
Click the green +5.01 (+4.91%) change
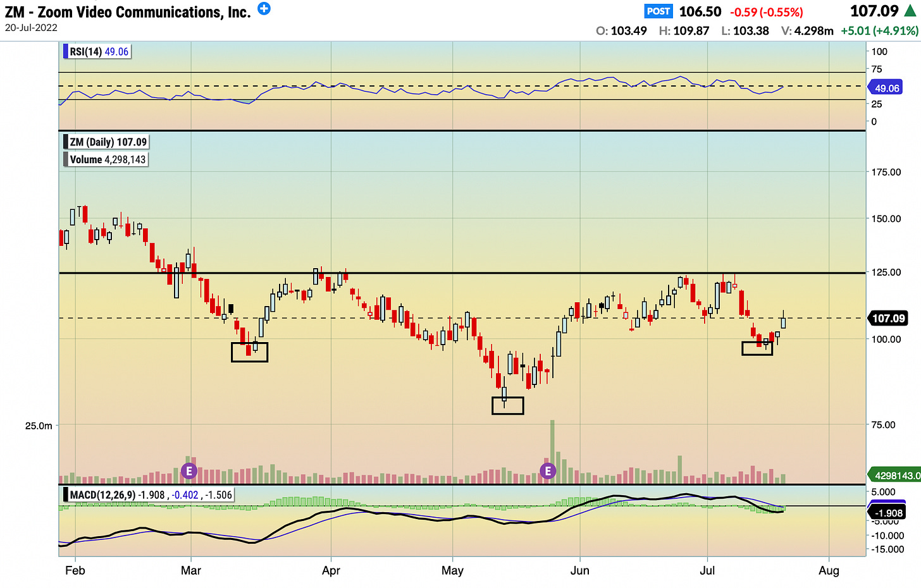click(879, 30)
